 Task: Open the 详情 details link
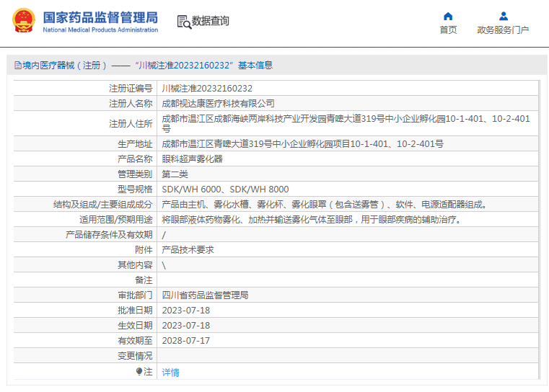click(x=170, y=372)
